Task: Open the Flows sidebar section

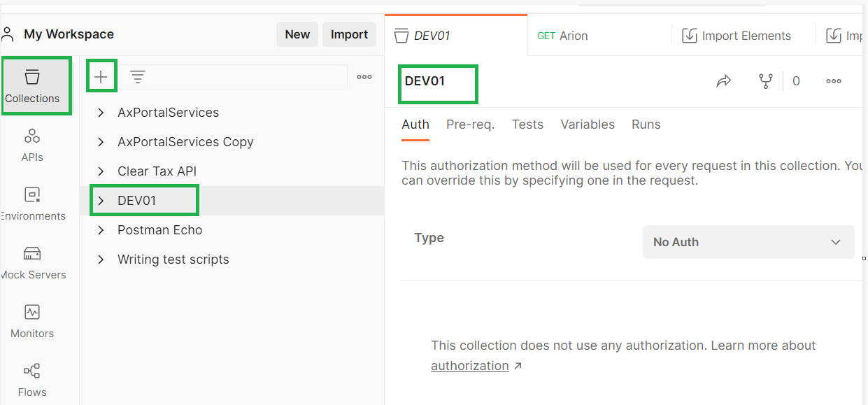Action: [x=32, y=380]
